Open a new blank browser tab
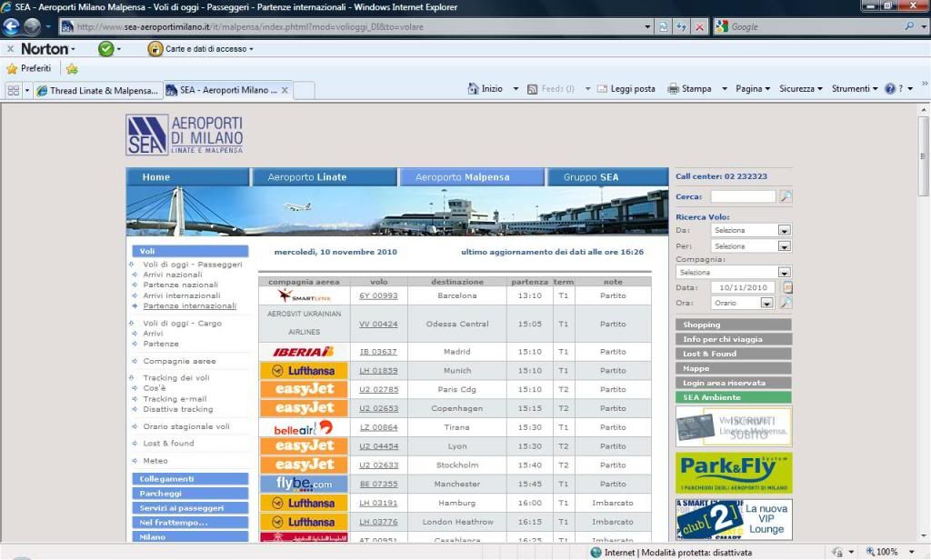 click(304, 90)
